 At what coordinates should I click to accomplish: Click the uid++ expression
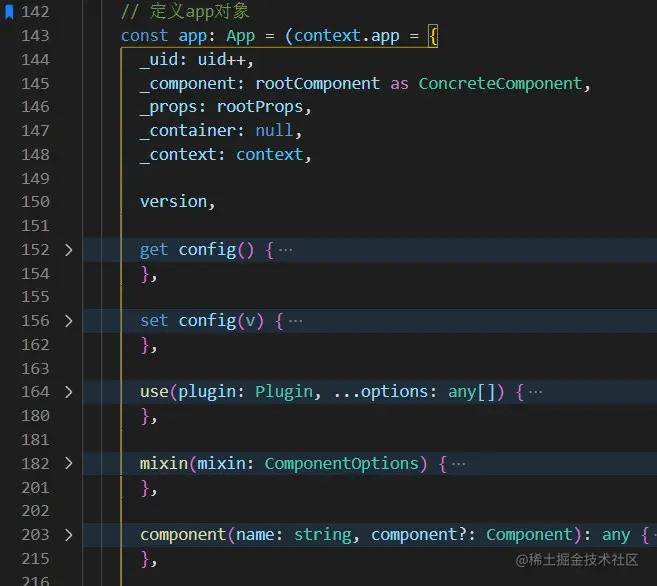tap(222, 59)
